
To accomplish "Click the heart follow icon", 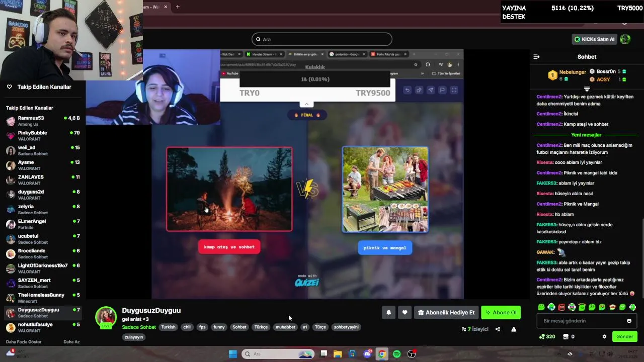I will 405,313.
